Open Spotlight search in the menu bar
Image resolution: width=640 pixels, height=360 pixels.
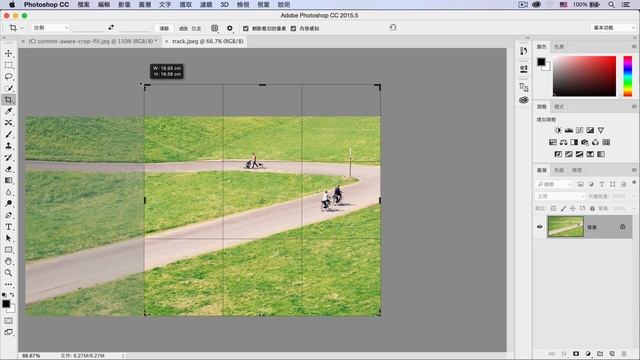point(611,4)
